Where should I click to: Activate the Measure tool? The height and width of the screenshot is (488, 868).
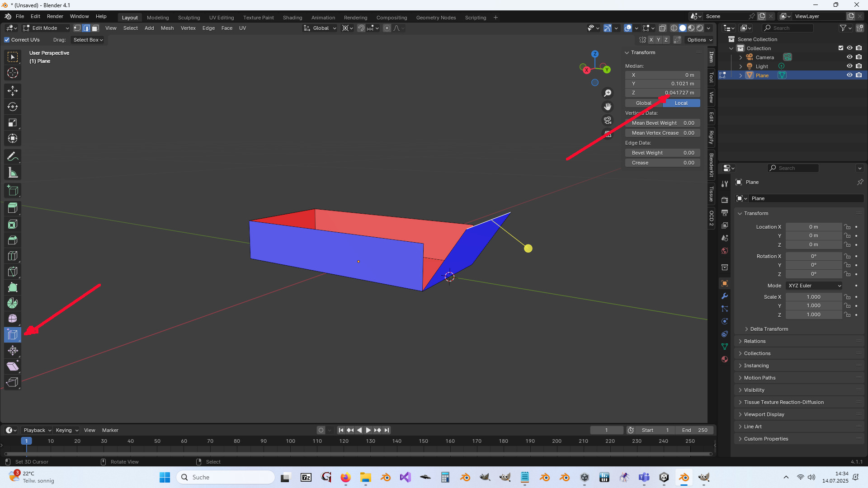click(x=13, y=173)
